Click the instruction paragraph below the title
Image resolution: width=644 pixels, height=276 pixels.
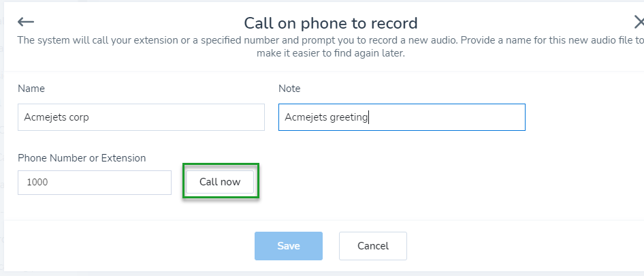(331, 46)
